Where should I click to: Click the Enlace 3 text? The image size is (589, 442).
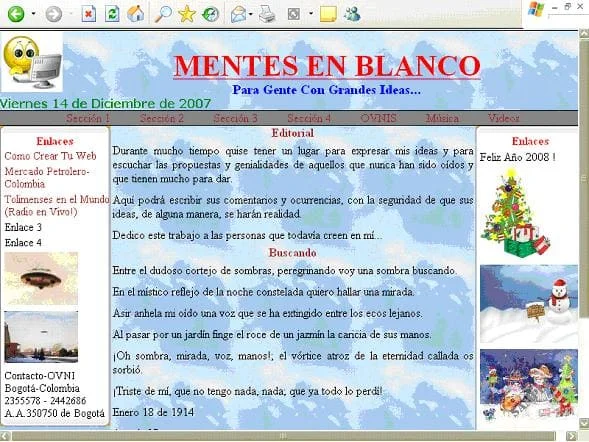click(x=23, y=227)
